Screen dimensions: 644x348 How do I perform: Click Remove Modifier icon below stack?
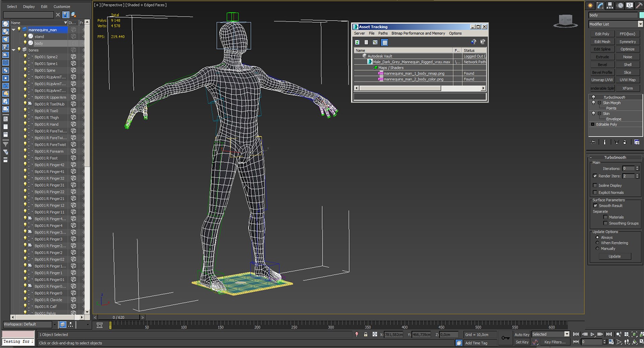(625, 142)
